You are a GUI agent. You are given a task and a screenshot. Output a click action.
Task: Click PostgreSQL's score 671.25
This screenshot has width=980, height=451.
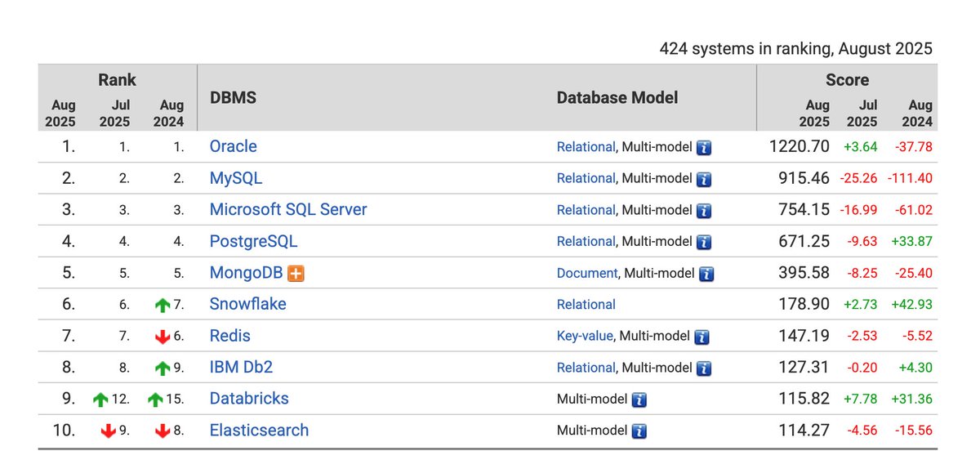point(804,241)
